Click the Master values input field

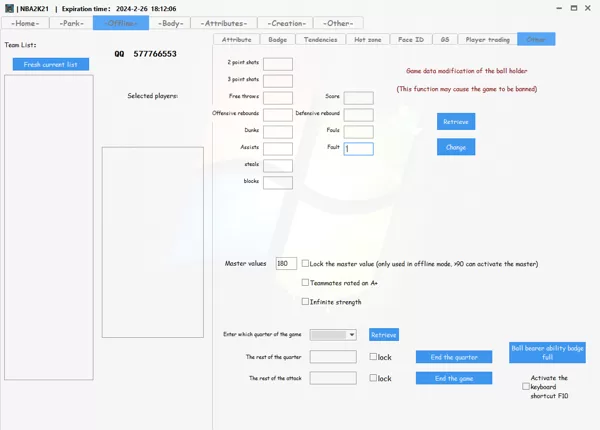click(286, 263)
